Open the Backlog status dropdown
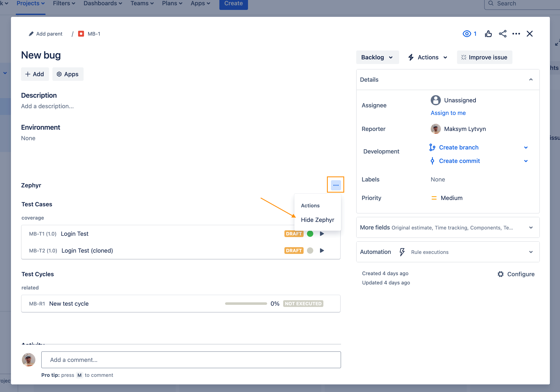Image resolution: width=560 pixels, height=392 pixels. (377, 57)
